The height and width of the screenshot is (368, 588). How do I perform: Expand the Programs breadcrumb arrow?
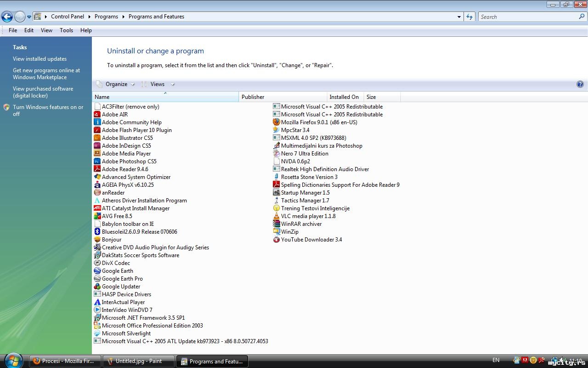[x=123, y=17]
